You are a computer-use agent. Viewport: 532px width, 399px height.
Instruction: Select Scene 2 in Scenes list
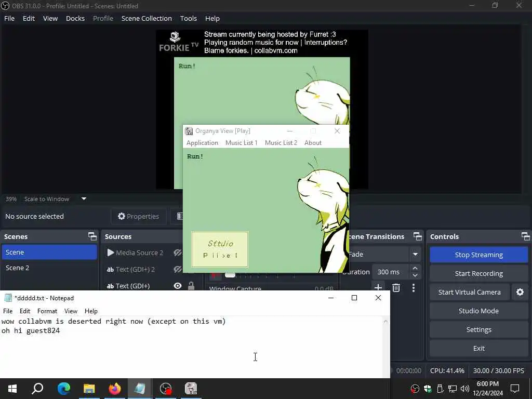[49, 268]
